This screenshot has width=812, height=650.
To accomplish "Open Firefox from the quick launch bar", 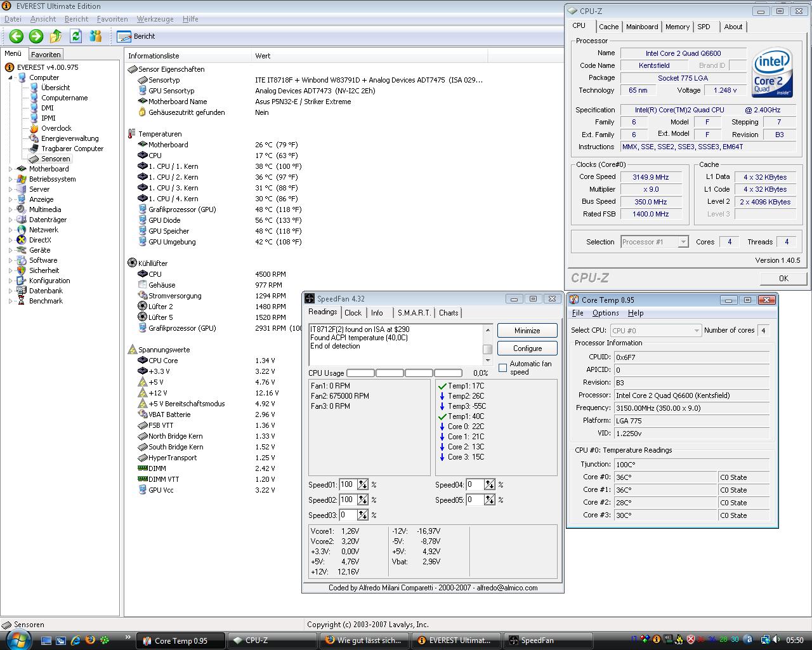I will click(90, 640).
